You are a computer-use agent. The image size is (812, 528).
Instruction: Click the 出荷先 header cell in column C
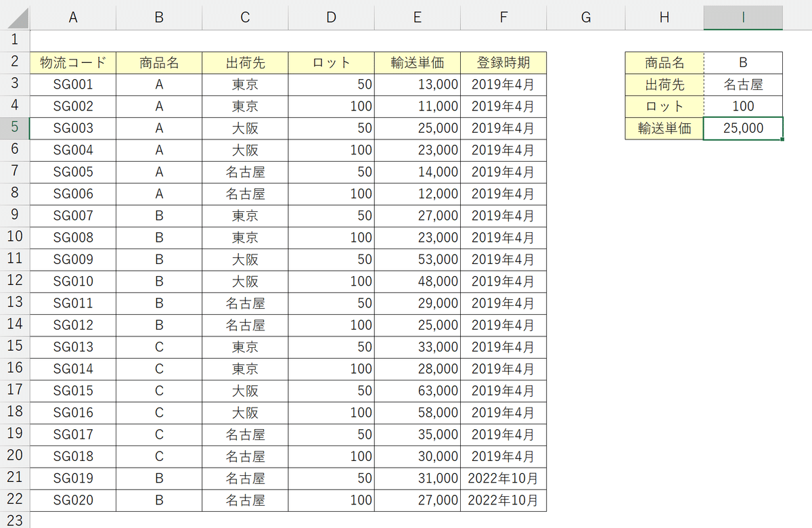pyautogui.click(x=245, y=63)
